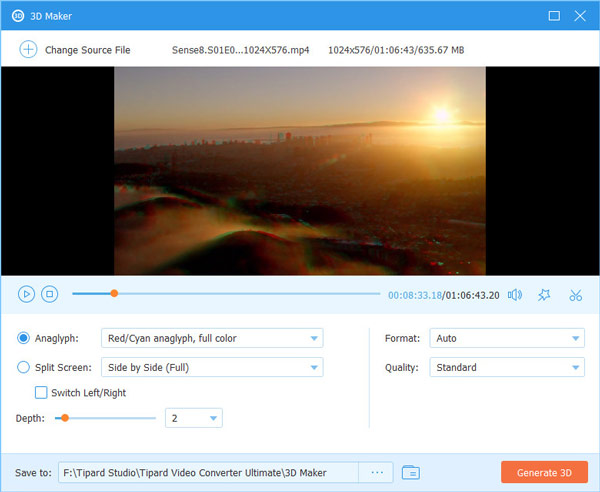Image resolution: width=600 pixels, height=492 pixels.
Task: Enable the Switch Left/Right checkbox
Action: pyautogui.click(x=41, y=393)
